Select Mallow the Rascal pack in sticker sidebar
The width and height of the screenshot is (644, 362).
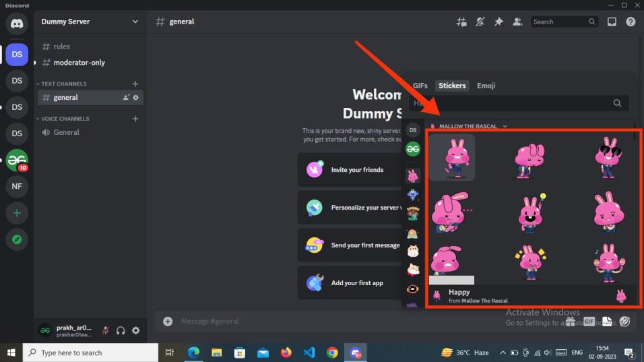click(413, 176)
